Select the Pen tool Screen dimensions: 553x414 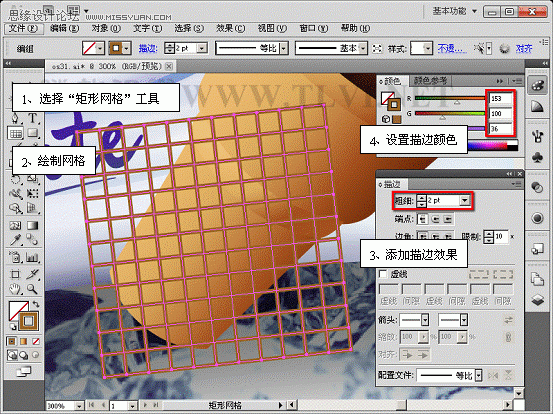click(x=15, y=118)
